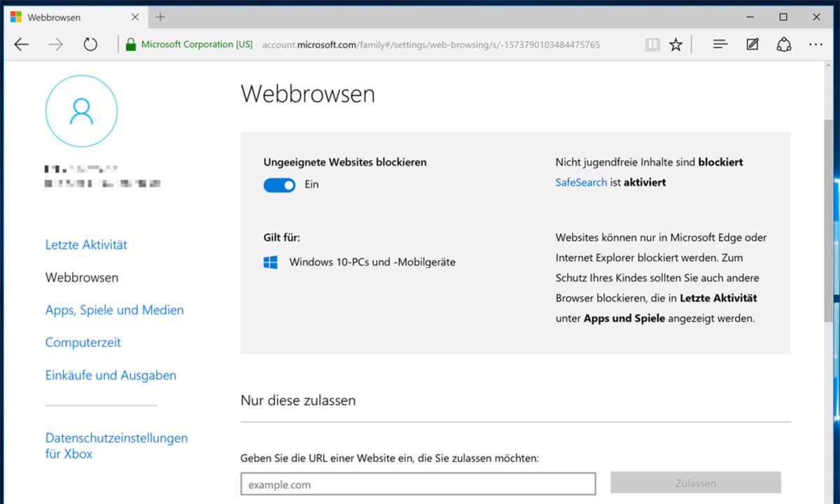Open a new tab with the plus button

pos(160,17)
